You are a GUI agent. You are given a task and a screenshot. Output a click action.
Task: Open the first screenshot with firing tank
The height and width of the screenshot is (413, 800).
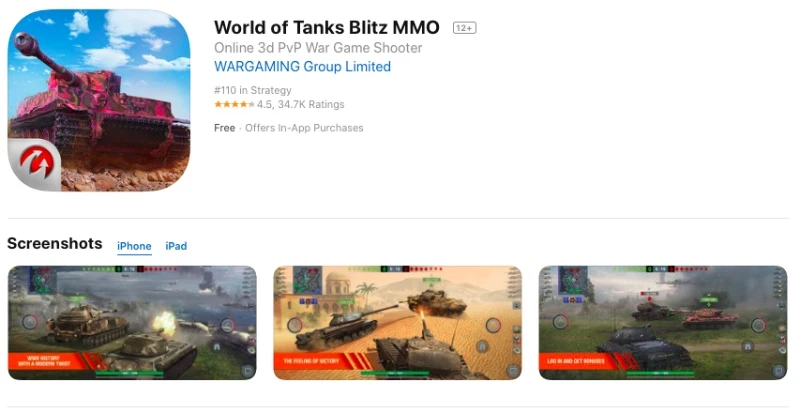point(132,323)
